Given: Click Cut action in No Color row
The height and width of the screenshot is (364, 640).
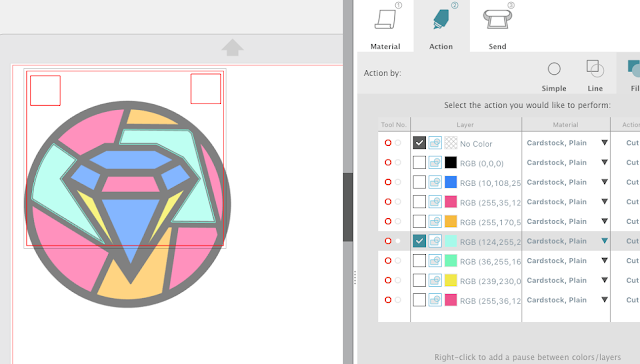Looking at the screenshot, I should tap(632, 143).
